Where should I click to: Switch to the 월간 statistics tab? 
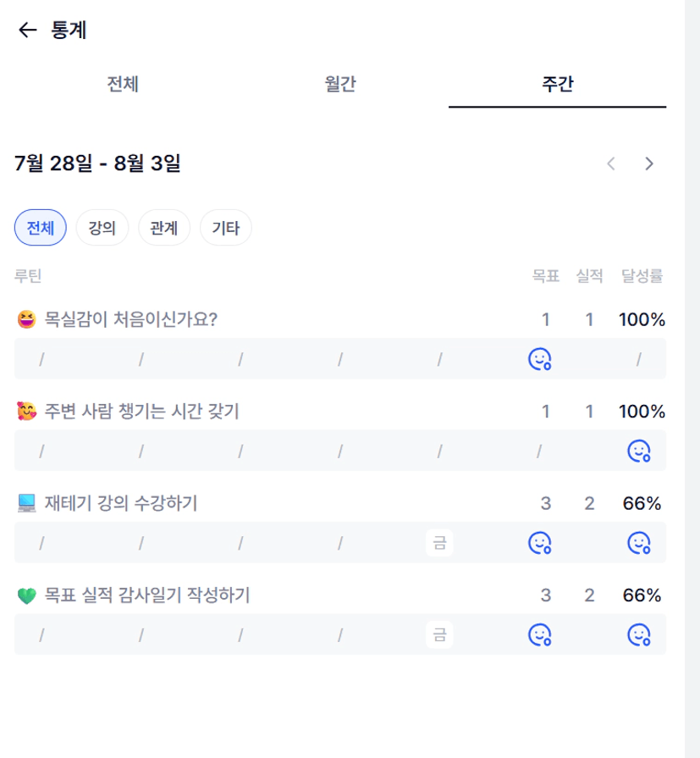(x=340, y=84)
